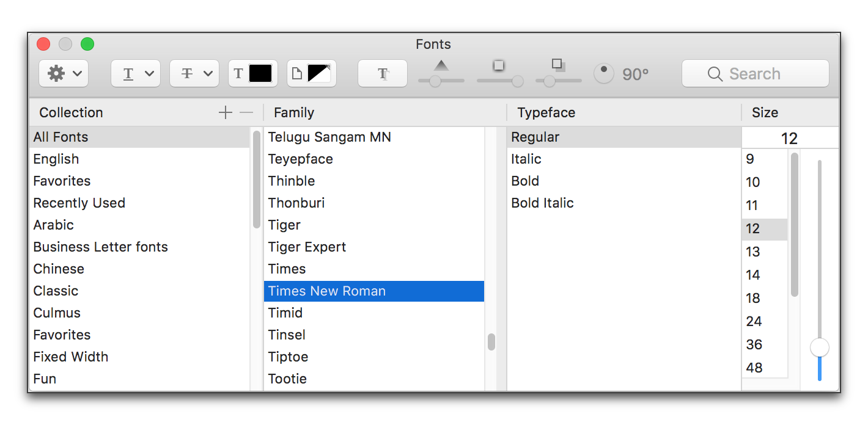868x425 pixels.
Task: Select the English collection
Action: [x=139, y=159]
